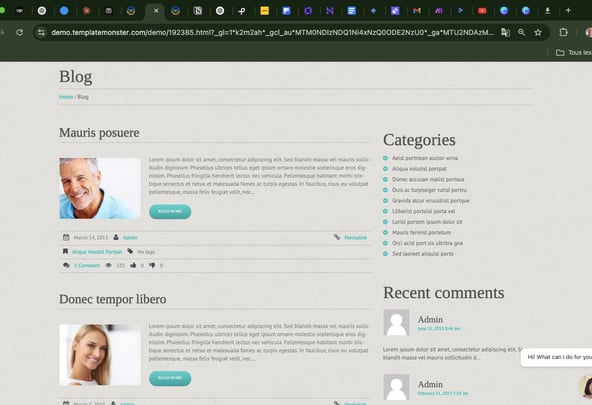
Task: Open category Gravida atcur ecuastist portque
Action: coord(430,200)
